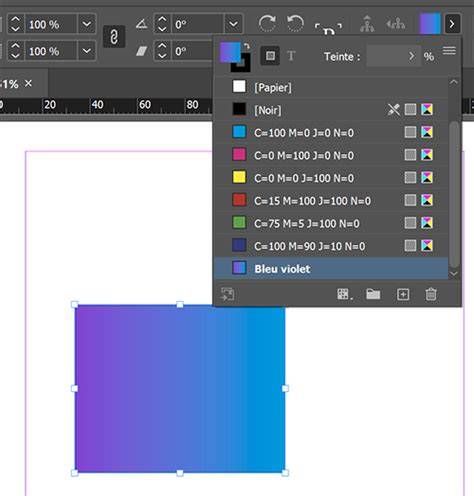
Task: Select the C=100 M=90 J=10 N=0 swatch
Action: 331,246
